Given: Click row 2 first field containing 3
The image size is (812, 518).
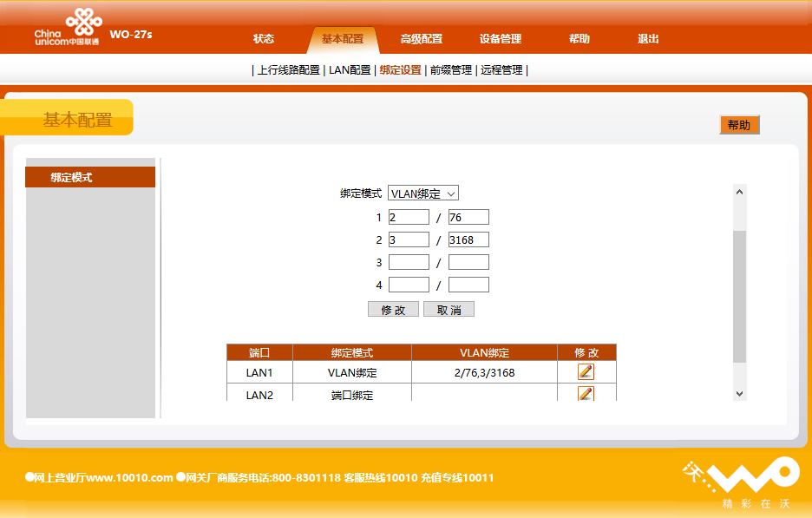Looking at the screenshot, I should [409, 239].
